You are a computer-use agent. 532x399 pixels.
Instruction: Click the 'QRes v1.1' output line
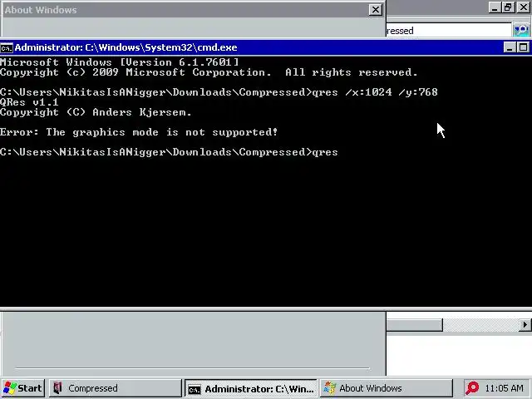(x=29, y=102)
